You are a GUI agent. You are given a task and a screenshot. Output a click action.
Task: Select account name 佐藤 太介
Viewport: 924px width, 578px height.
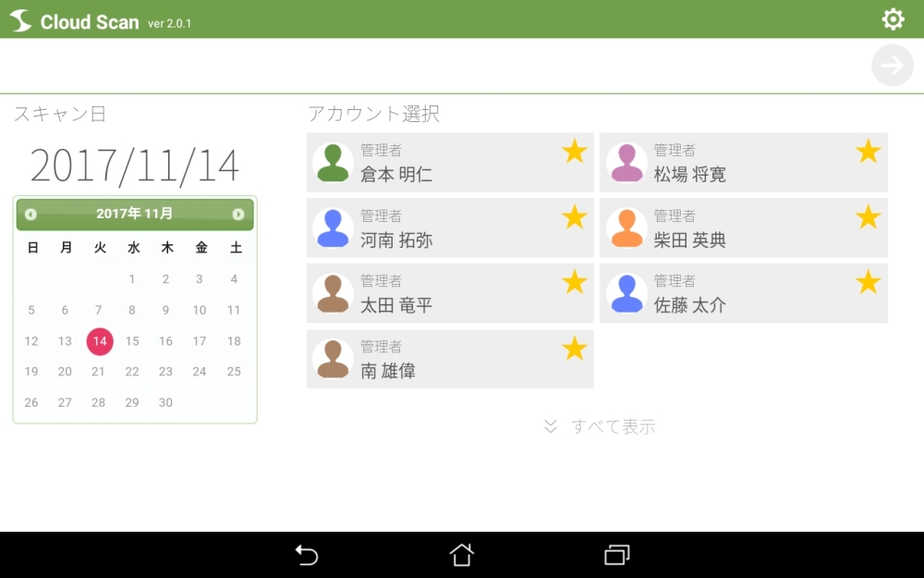coord(690,305)
